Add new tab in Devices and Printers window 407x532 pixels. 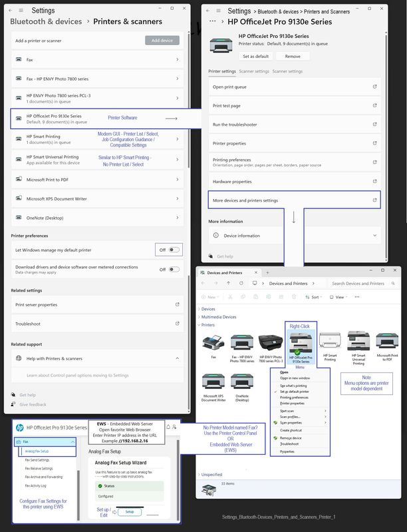pos(267,272)
